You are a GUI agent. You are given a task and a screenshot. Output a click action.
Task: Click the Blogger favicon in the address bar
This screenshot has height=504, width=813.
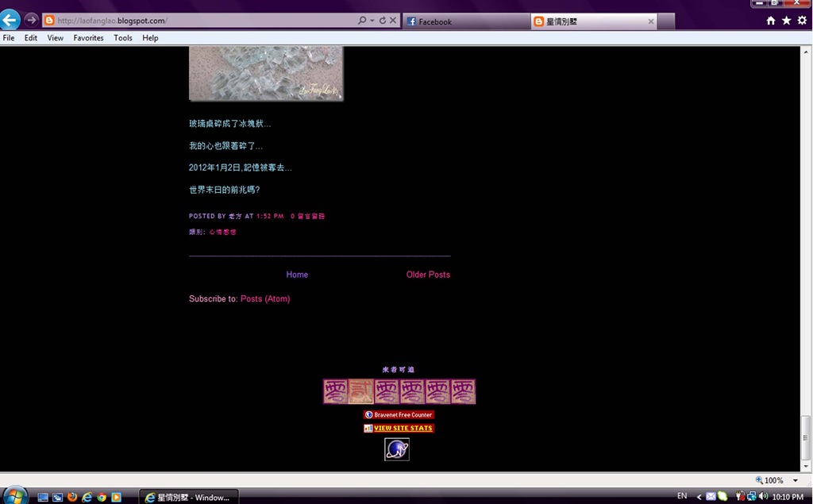49,21
